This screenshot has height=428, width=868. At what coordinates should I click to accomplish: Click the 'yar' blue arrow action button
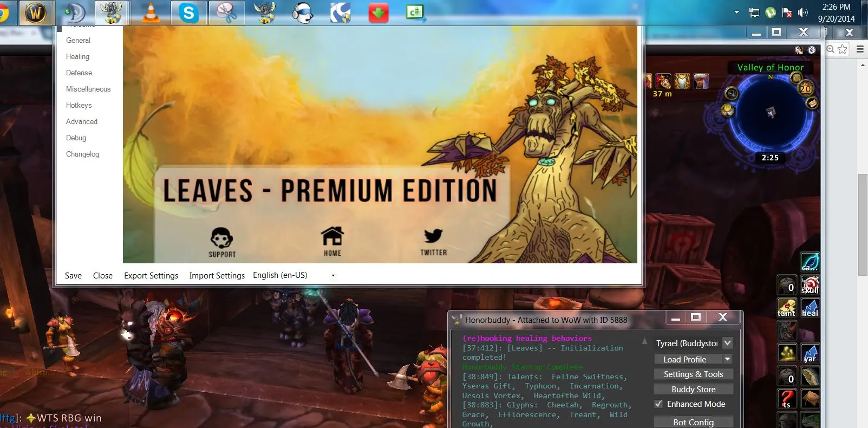810,353
